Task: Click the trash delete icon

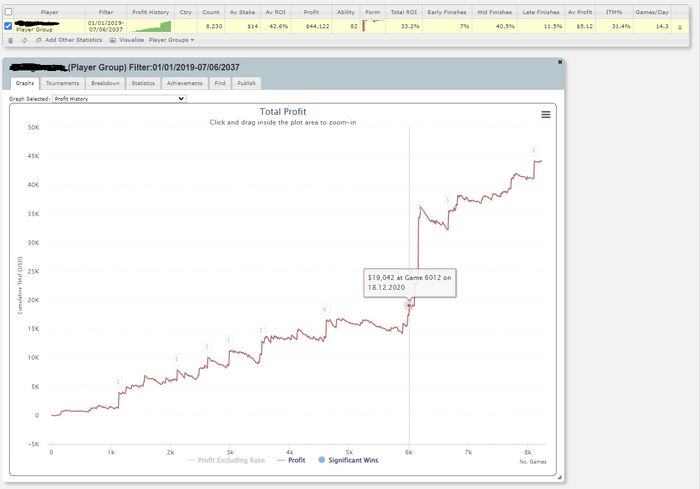Action: [x=11, y=40]
